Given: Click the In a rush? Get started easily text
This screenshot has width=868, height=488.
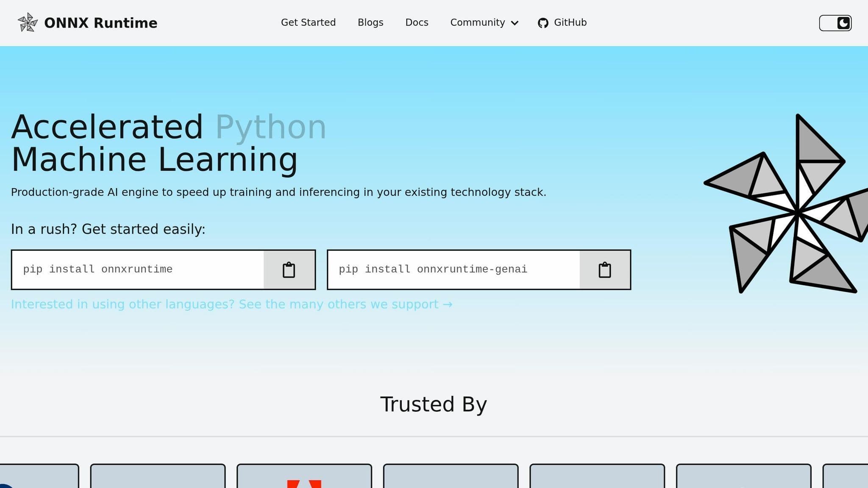Looking at the screenshot, I should tap(108, 229).
